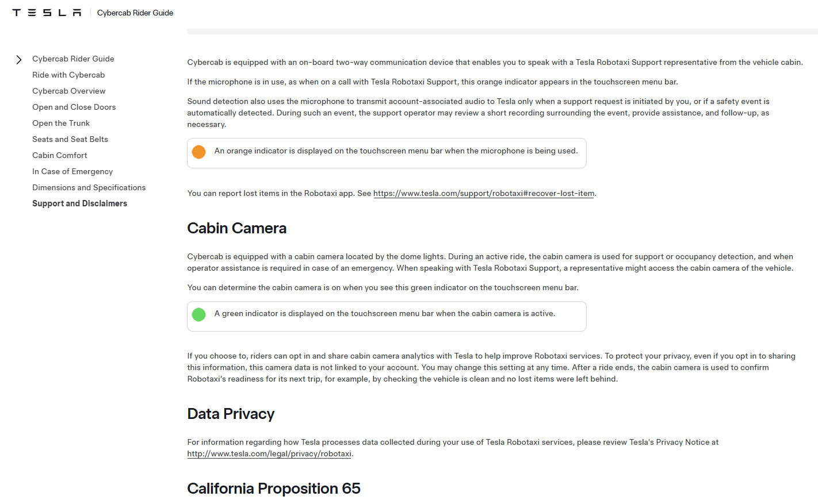Open the Open and Close Doors page
Viewport: 818px width, 504px height.
[74, 107]
